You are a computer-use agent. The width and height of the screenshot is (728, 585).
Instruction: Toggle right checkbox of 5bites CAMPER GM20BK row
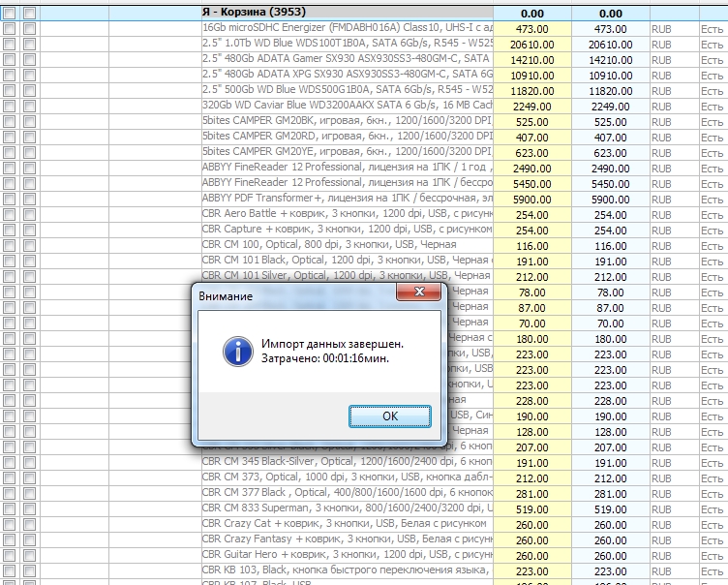click(29, 122)
